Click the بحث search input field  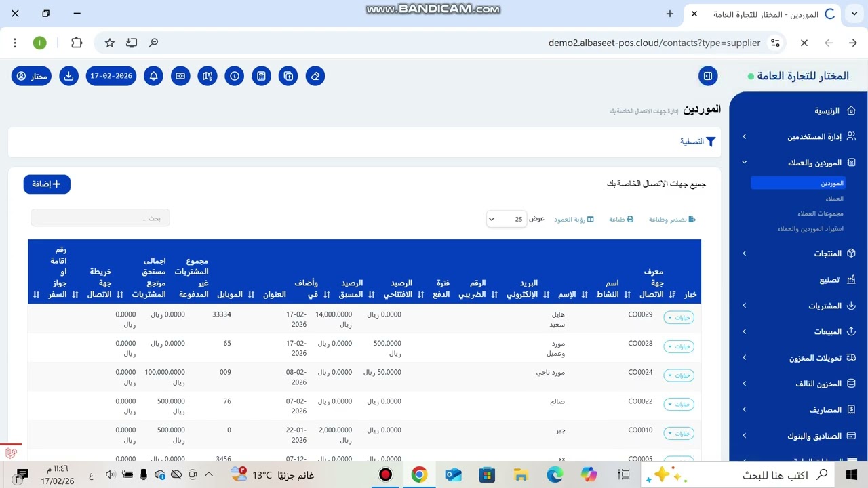[100, 218]
